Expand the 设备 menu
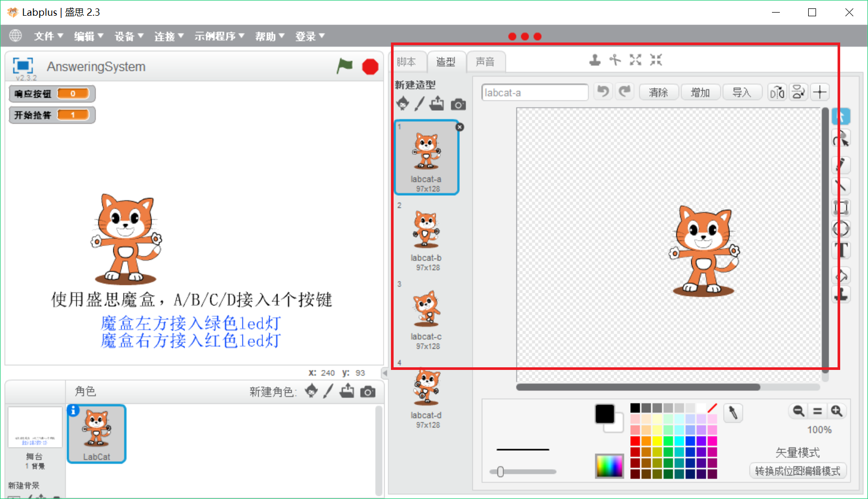Screen dimensions: 868x499 (x=129, y=36)
